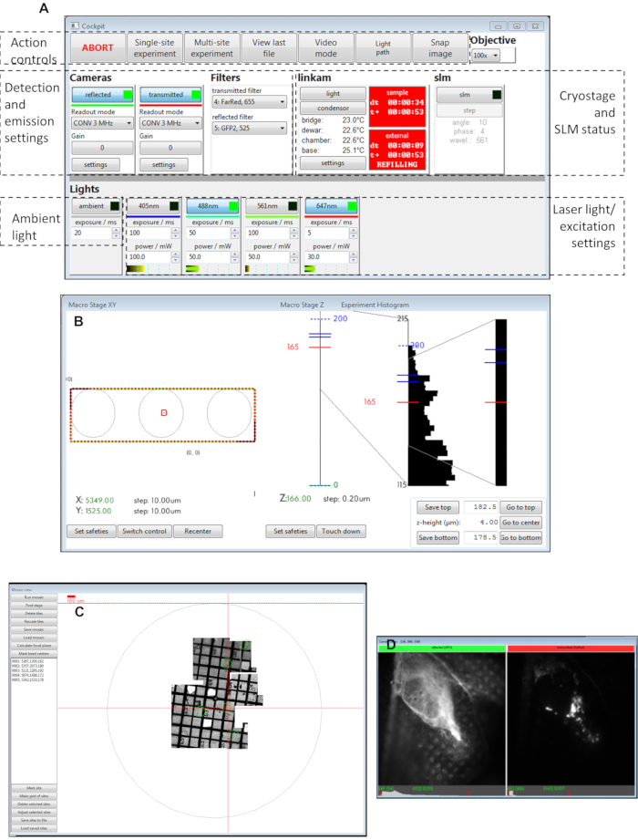Viewport: 638px width, 840px height.
Task: Click the Recenter button
Action: pos(198,532)
